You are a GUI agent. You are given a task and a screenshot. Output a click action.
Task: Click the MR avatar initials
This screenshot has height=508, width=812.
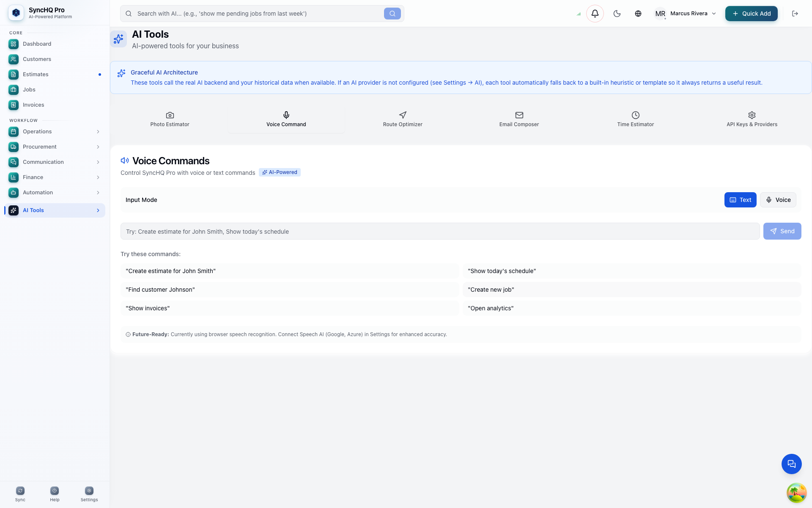coord(660,14)
